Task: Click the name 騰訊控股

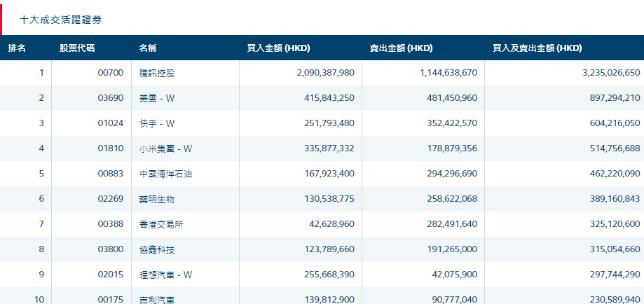Action: tap(157, 73)
